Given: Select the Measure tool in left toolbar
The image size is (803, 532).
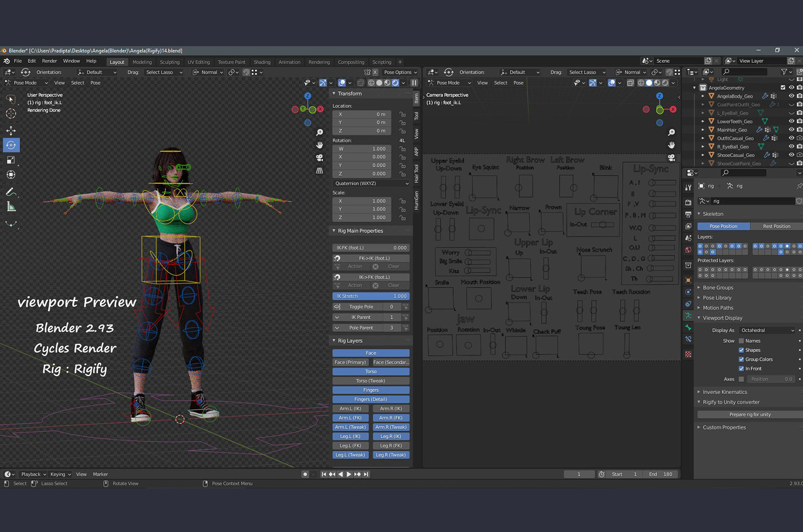Looking at the screenshot, I should coord(11,206).
